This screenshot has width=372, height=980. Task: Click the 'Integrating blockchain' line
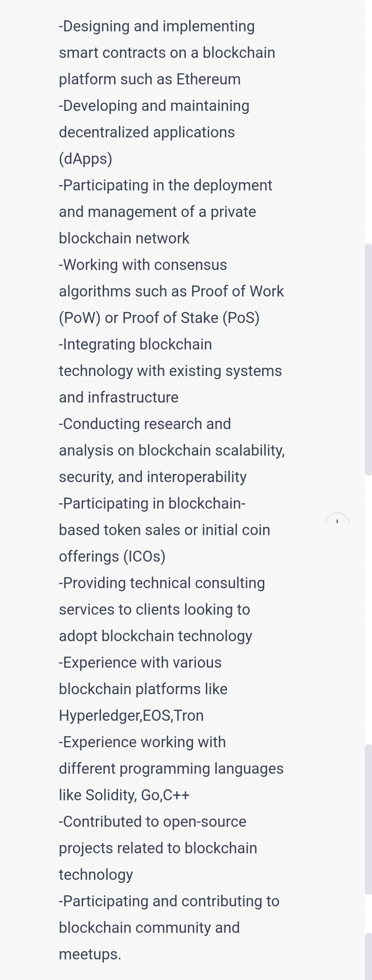click(x=135, y=345)
